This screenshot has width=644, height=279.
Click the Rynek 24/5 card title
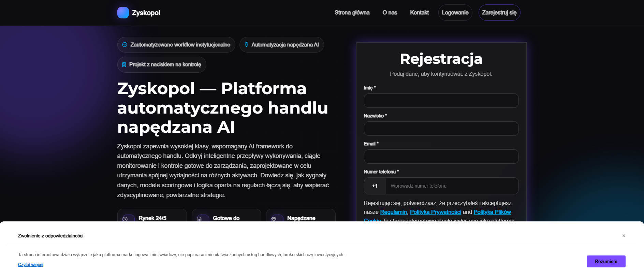click(152, 218)
